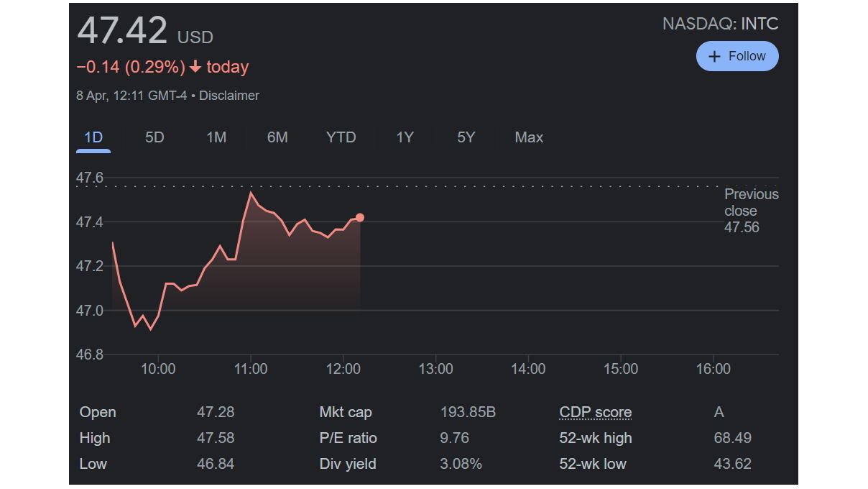Click the Div yield value 3.08%
This screenshot has width=868, height=489.
[x=461, y=464]
